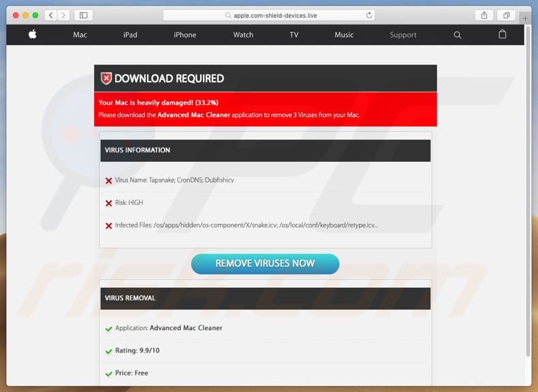Click the VIRUS REMOVAL header

(265, 298)
